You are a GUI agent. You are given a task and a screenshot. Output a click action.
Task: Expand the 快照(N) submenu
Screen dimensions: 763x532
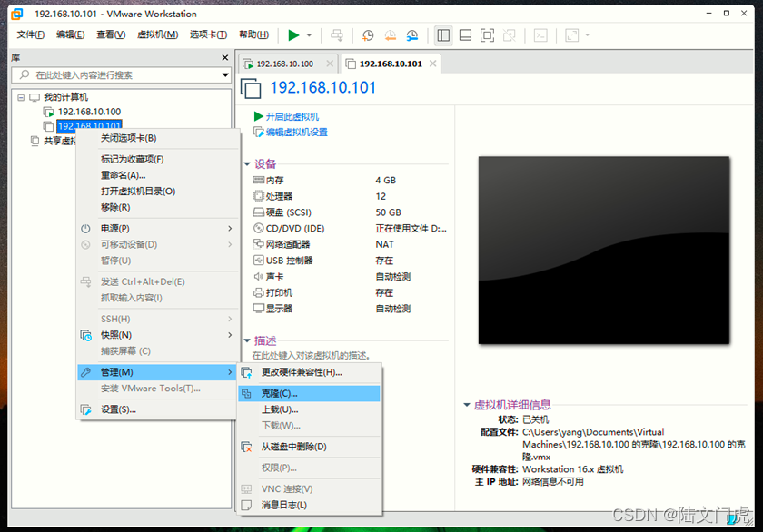click(158, 335)
